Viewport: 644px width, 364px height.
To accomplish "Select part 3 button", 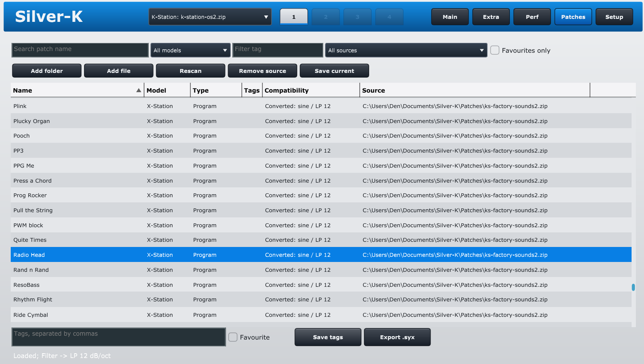I will pyautogui.click(x=357, y=17).
